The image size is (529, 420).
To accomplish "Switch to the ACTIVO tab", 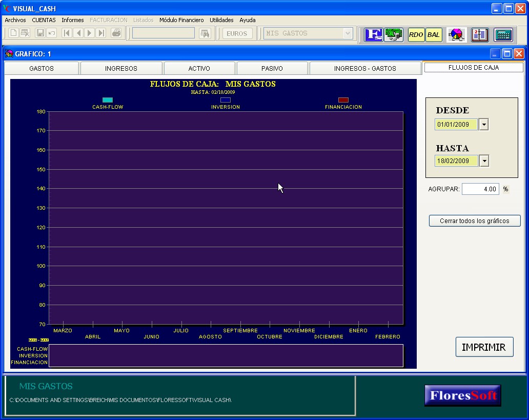I will click(199, 68).
